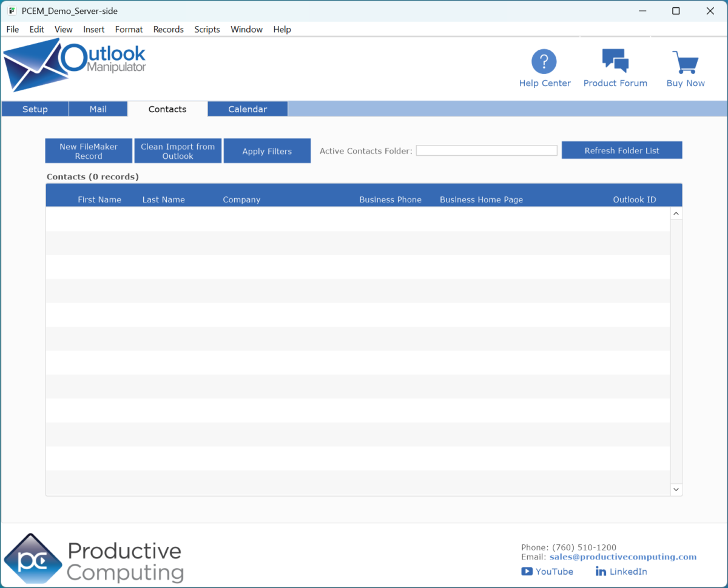The image size is (728, 588).
Task: Open the Records menu
Action: tap(169, 29)
